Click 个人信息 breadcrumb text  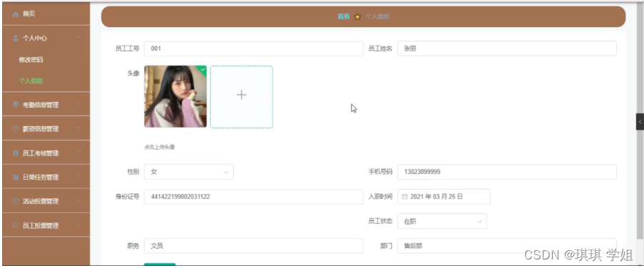(x=377, y=17)
